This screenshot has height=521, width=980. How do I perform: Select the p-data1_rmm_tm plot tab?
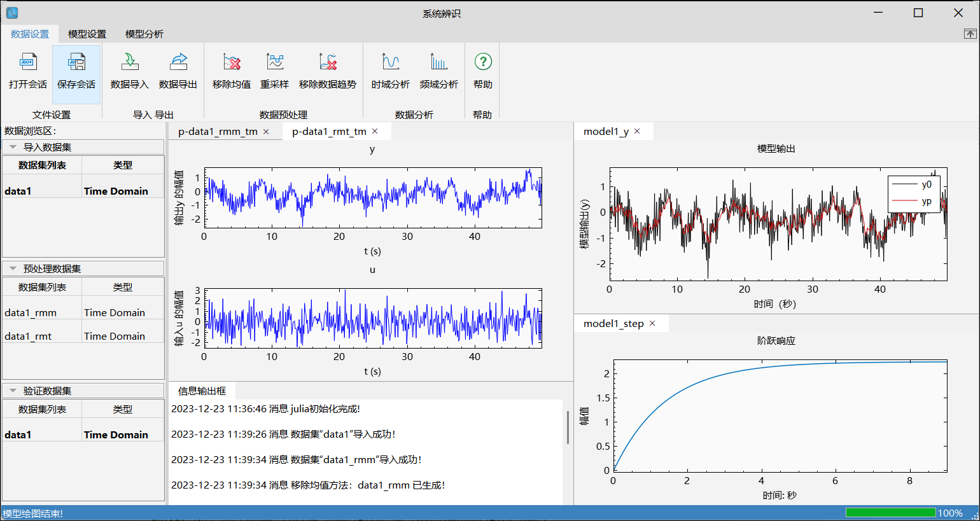[218, 132]
